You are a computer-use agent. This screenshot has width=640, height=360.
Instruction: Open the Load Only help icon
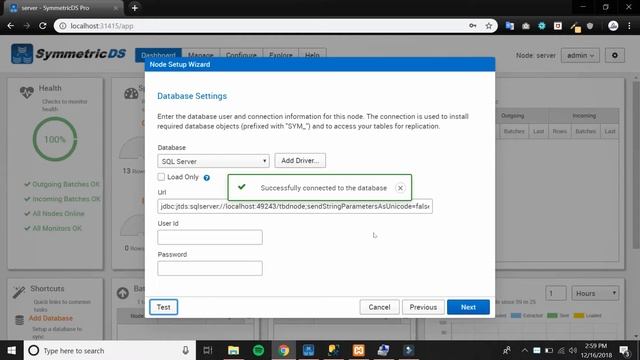pos(207,178)
